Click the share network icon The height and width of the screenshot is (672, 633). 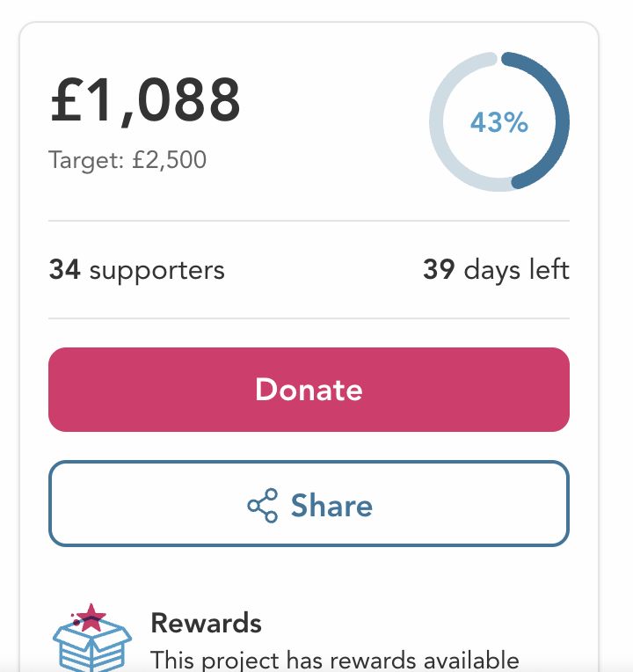(262, 506)
